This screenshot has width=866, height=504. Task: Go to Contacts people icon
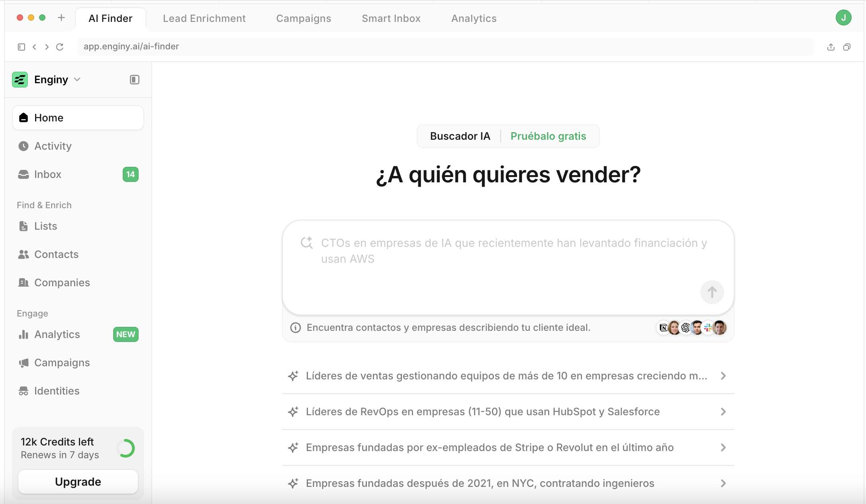(x=24, y=254)
